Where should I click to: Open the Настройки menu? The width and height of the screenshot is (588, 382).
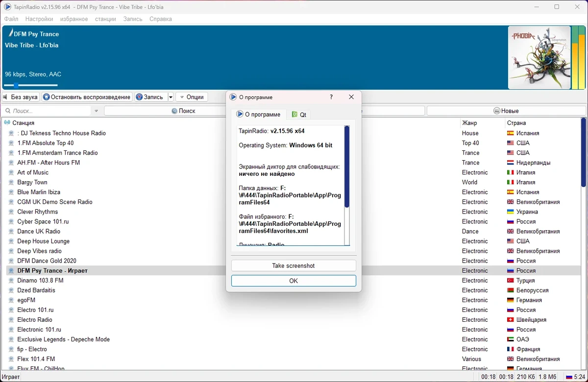tap(39, 19)
